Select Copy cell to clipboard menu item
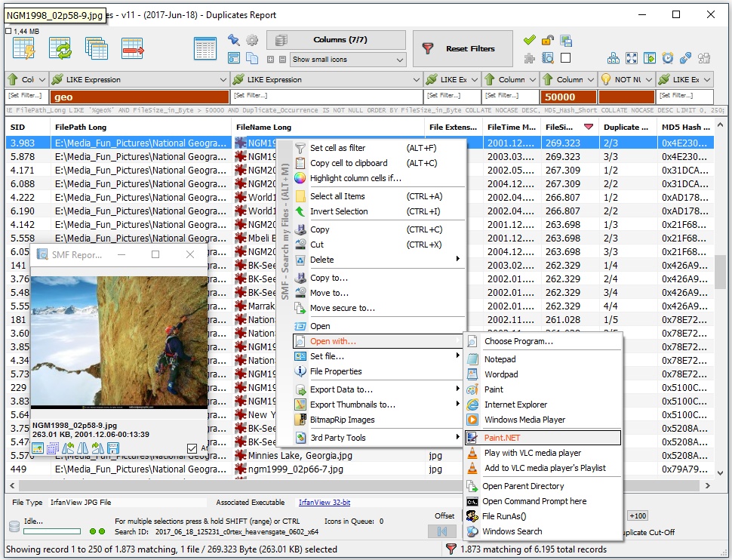Screen dimensions: 732x560 pyautogui.click(x=379, y=163)
